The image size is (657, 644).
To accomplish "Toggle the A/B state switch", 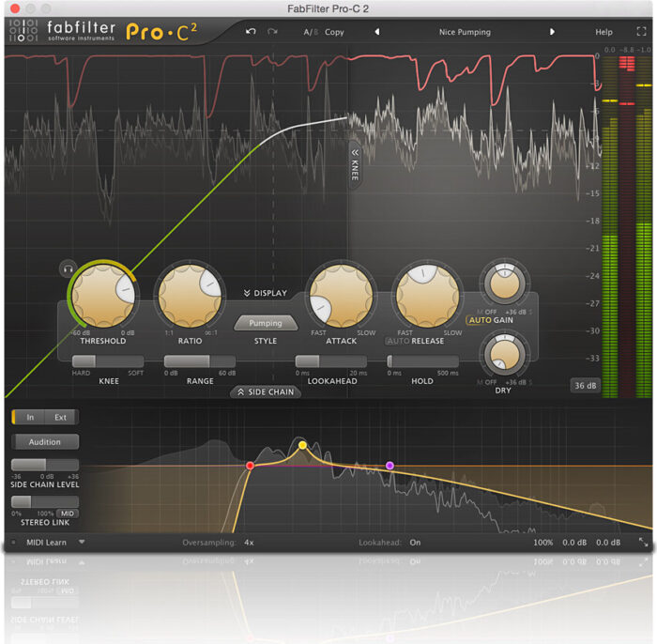I will pos(311,32).
